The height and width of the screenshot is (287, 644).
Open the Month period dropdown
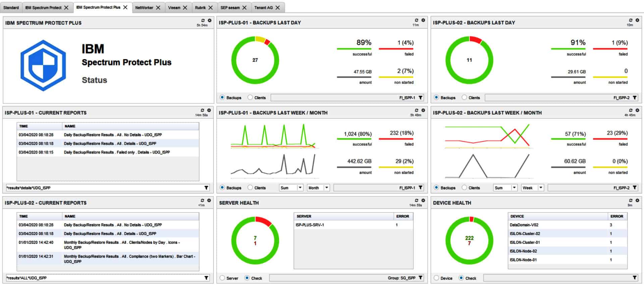click(326, 188)
